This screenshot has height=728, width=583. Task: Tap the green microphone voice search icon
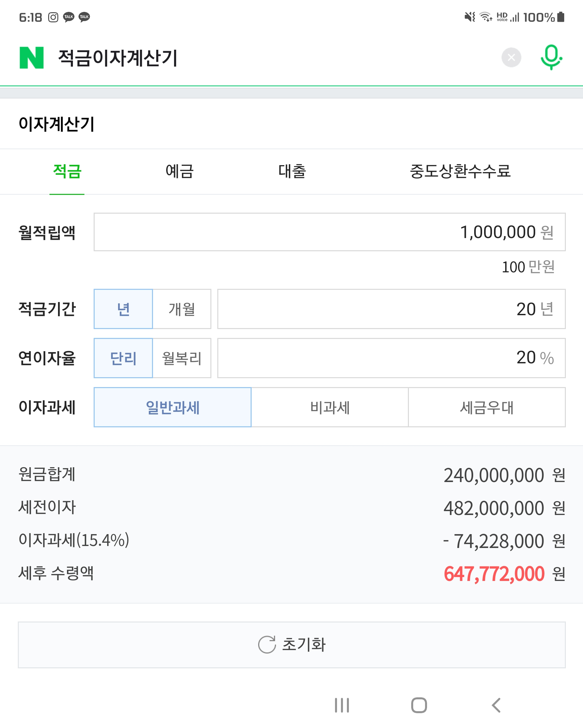click(551, 57)
